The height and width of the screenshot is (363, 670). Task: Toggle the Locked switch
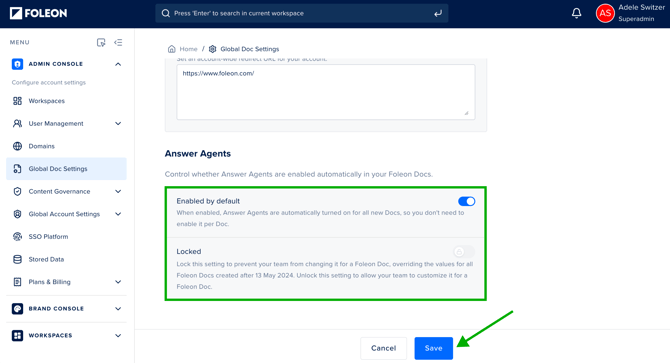464,252
